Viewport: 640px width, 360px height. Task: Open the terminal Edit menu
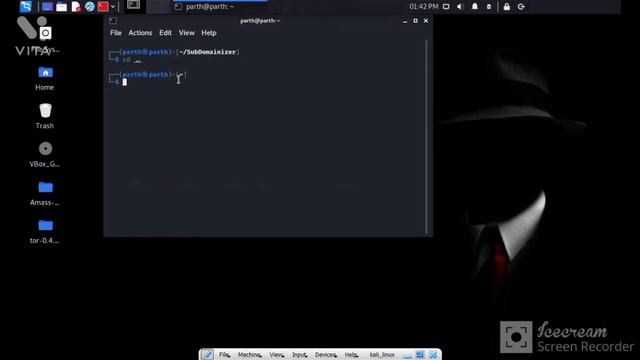point(165,33)
